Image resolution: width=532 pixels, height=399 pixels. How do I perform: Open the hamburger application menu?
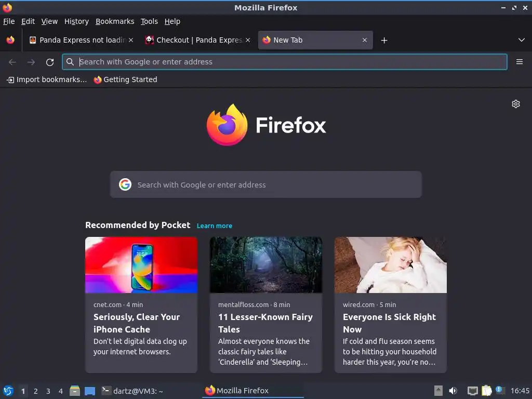(519, 62)
